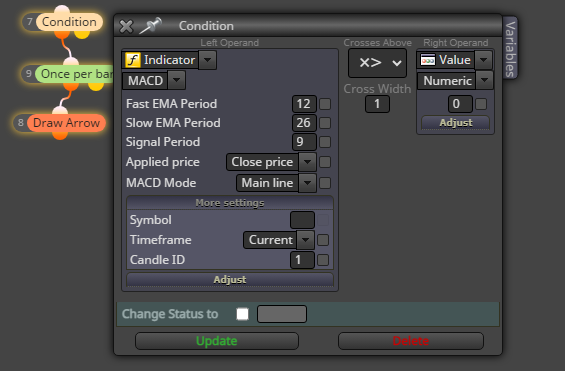Click Adjust button under Left Operand
The height and width of the screenshot is (371, 565).
point(230,280)
